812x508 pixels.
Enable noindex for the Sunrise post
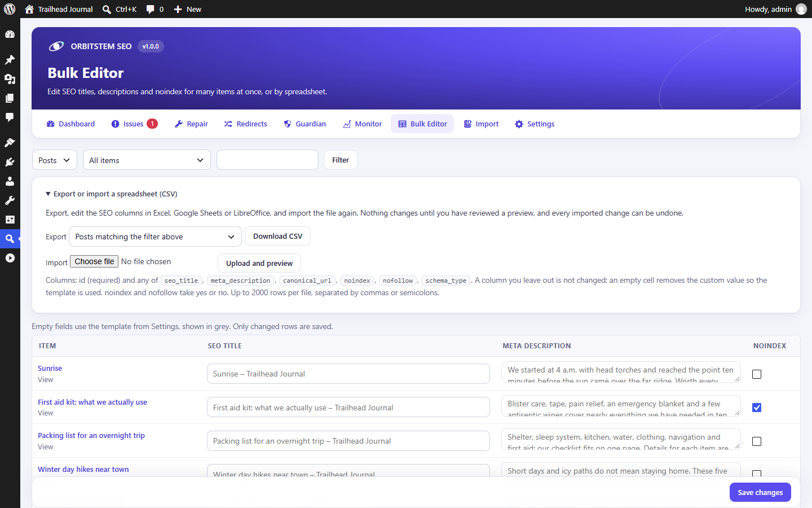coord(757,374)
